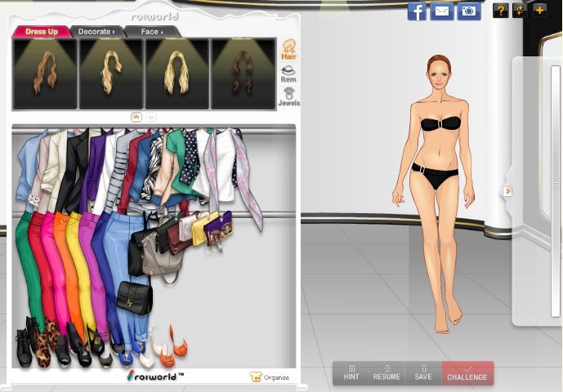
Task: Select the Hair category icon
Action: click(x=288, y=50)
